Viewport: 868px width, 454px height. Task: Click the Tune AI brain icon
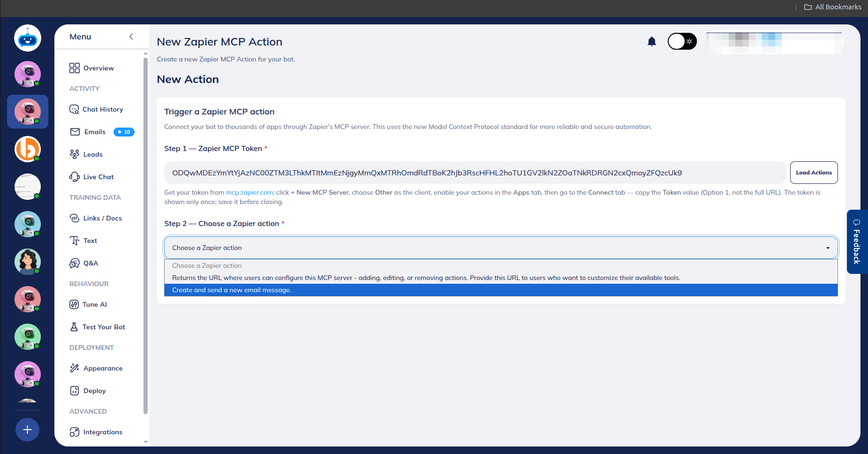[x=74, y=304]
